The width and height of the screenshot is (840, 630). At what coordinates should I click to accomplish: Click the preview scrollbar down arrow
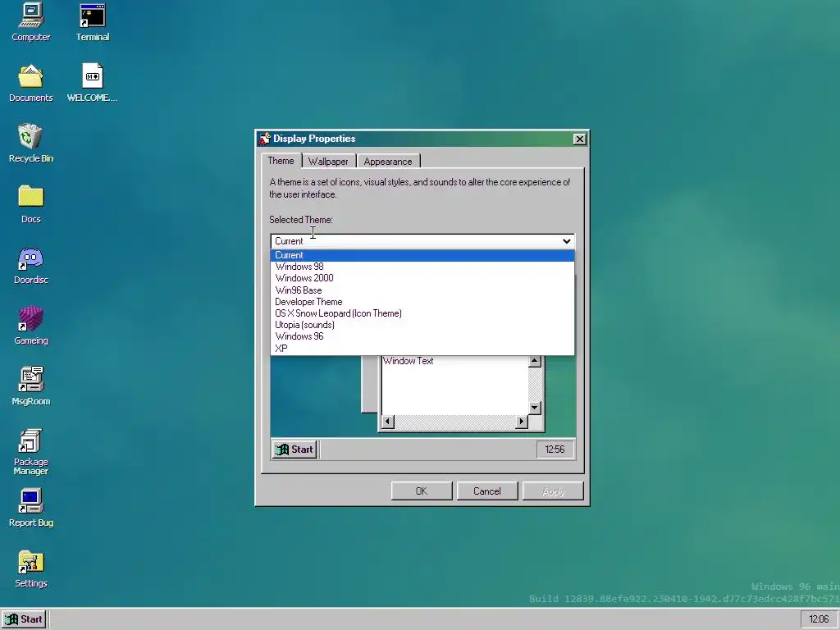tap(534, 409)
